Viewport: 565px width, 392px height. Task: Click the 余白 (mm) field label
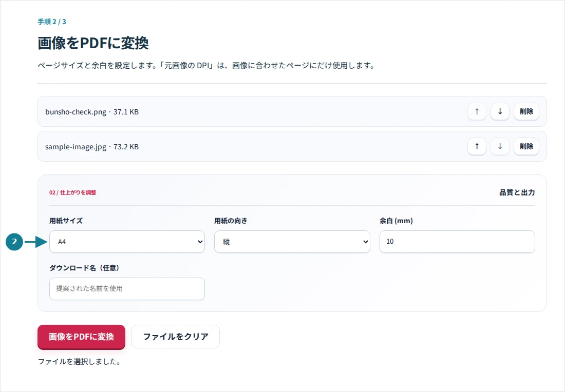(x=396, y=221)
